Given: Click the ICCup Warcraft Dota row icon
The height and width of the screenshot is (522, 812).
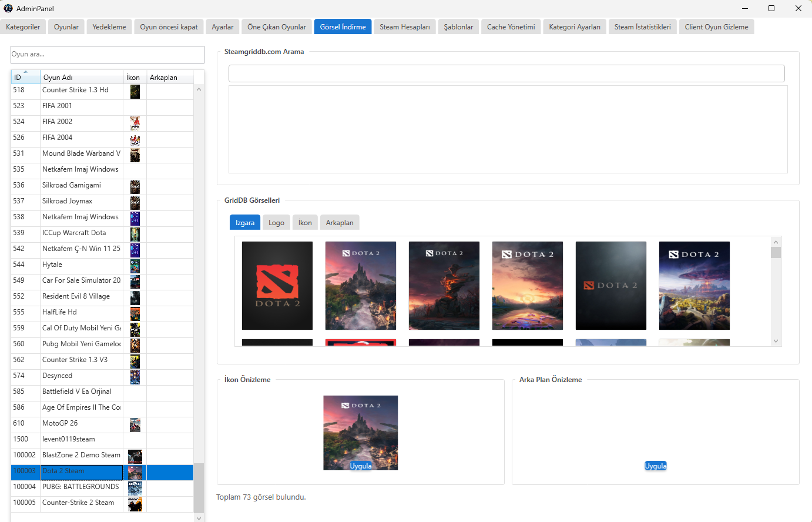Looking at the screenshot, I should (x=135, y=234).
